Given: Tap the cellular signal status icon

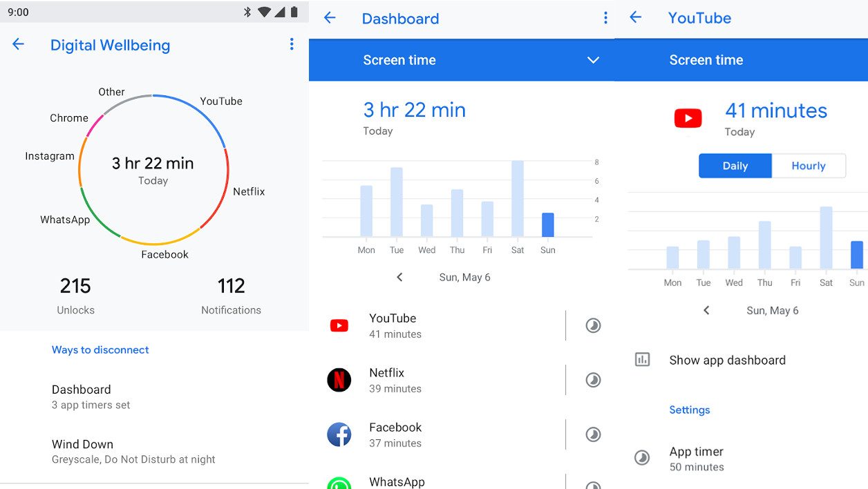Looking at the screenshot, I should click(280, 12).
